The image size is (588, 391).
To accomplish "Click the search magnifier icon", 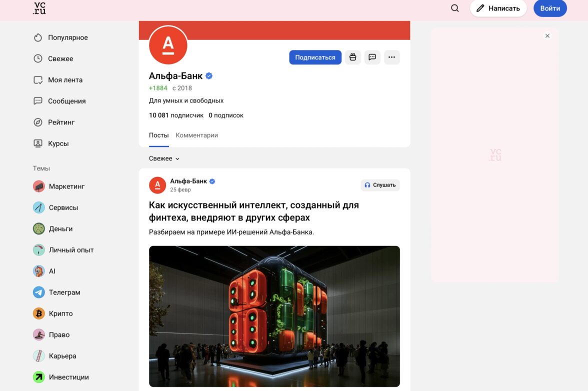I will tap(454, 8).
